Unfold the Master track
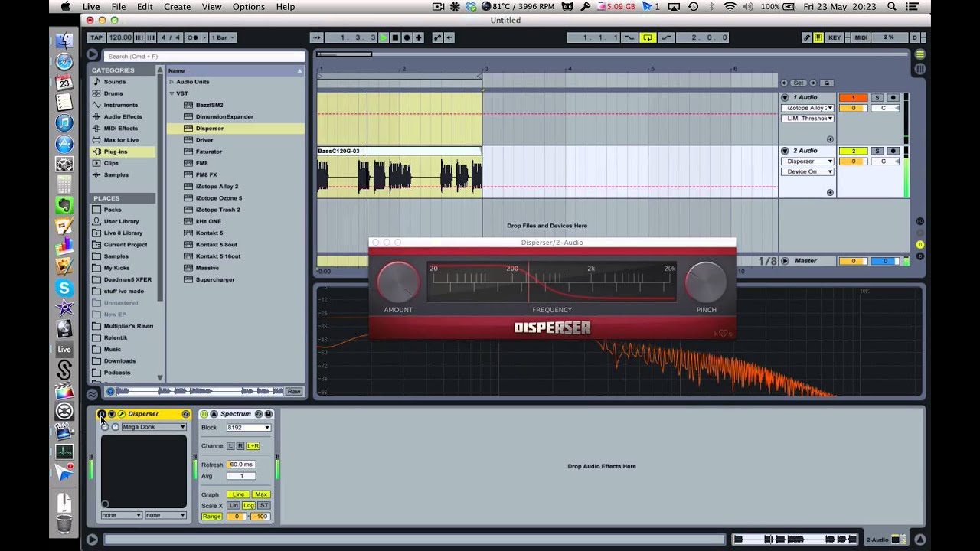This screenshot has height=551, width=980. [785, 261]
